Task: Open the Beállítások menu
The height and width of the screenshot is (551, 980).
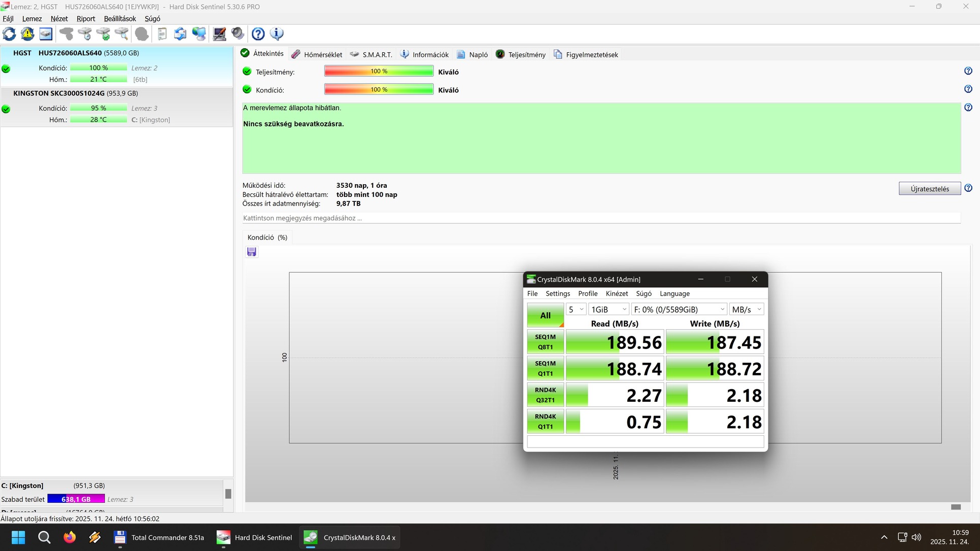Action: click(x=120, y=19)
